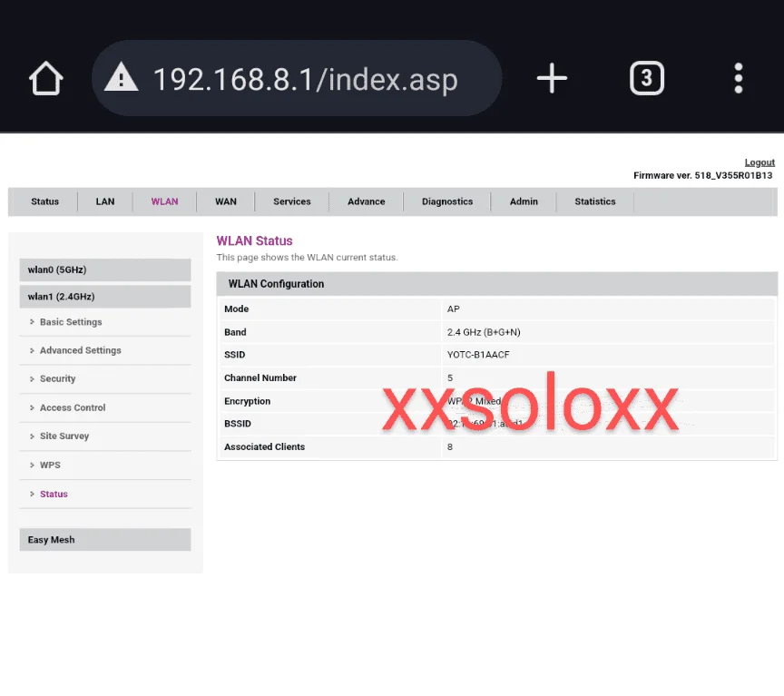The image size is (784, 696).
Task: Open WPS in the sidebar
Action: pyautogui.click(x=50, y=465)
